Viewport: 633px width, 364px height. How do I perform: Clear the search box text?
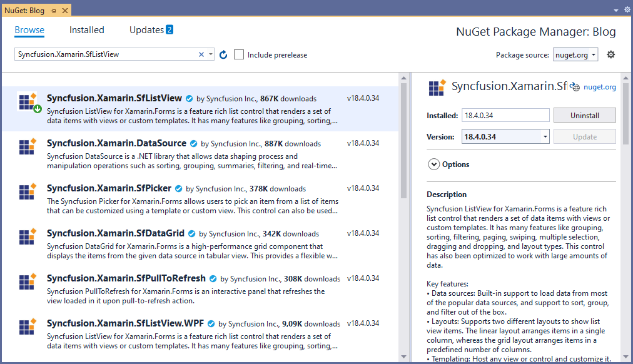point(201,54)
